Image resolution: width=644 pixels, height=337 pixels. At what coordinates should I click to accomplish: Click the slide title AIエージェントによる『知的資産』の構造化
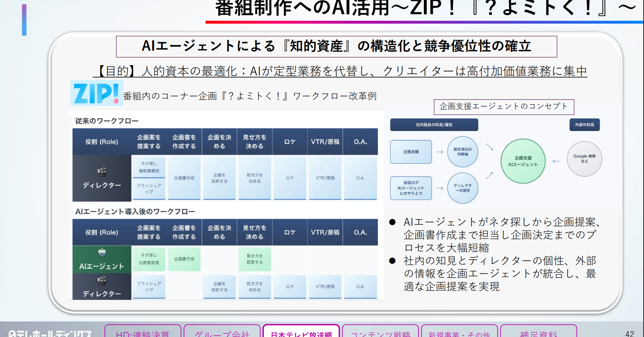tap(336, 46)
